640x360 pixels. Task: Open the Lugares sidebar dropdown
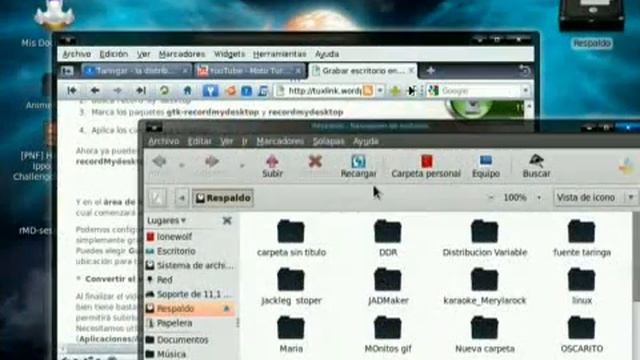(167, 220)
